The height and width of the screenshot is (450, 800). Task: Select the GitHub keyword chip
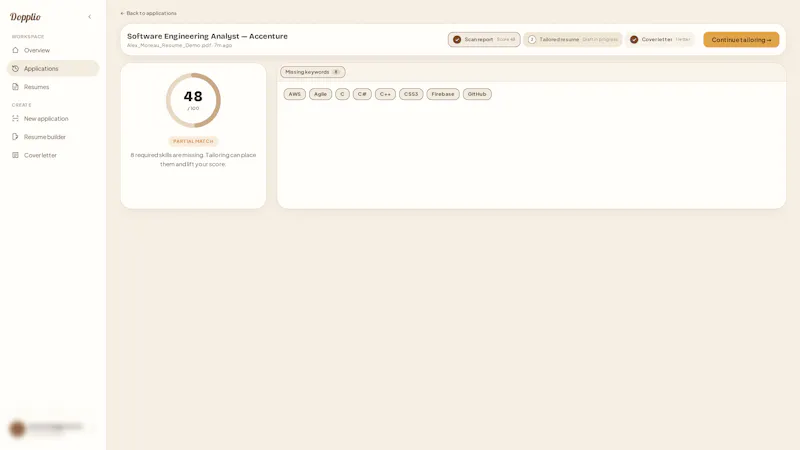[x=477, y=94]
